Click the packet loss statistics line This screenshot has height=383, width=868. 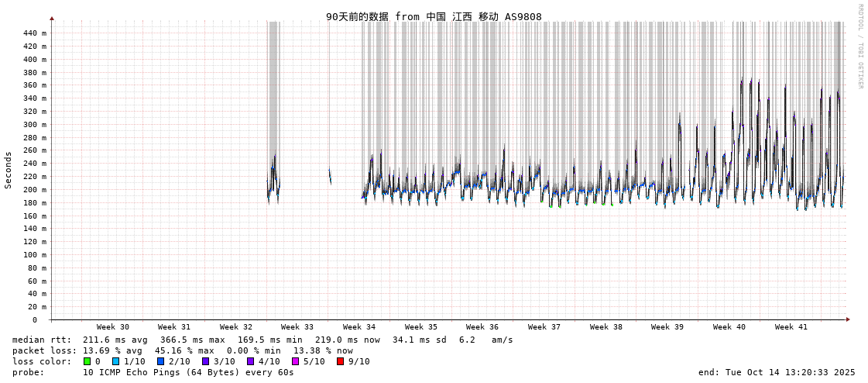point(183,350)
